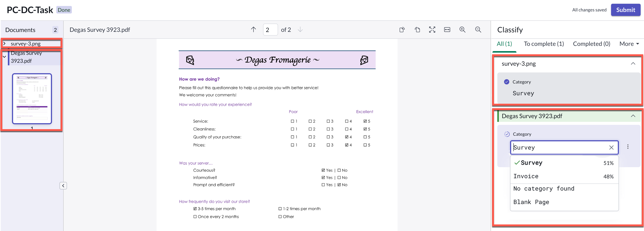Screen dimensions: 644x231
Task: Select Blank Page option
Action: 564,202
